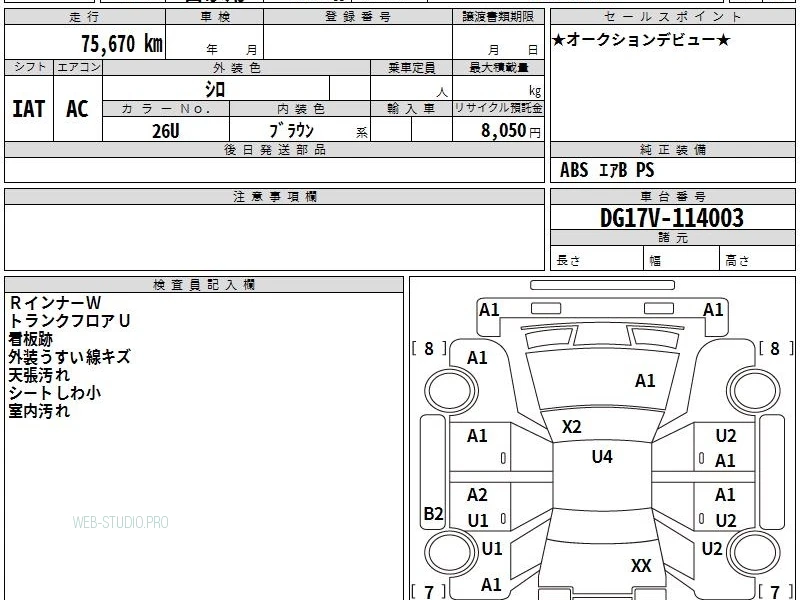This screenshot has width=800, height=600.
Task: Click the 最大積載量 header
Action: (498, 67)
